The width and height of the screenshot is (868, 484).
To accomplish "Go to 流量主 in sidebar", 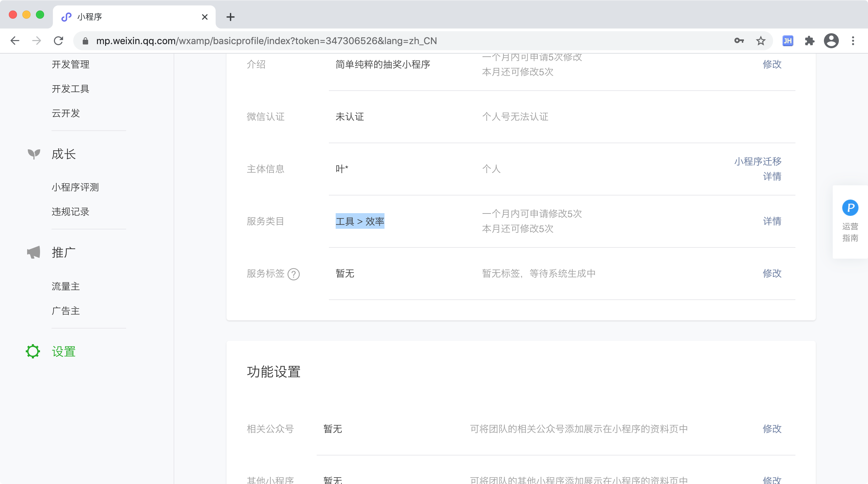I will coord(66,286).
